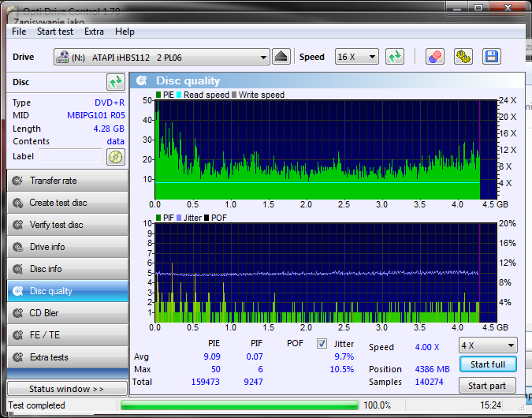Screen dimensions: 532x418
Task: Refresh the drive speed with green arrows icon
Action: coord(395,57)
